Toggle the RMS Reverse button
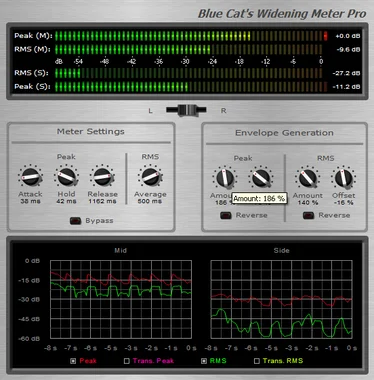 click(x=308, y=215)
